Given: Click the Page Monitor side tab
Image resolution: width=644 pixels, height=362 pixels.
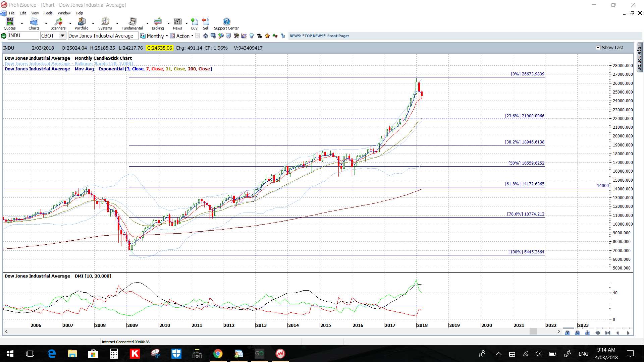Looking at the screenshot, I should pyautogui.click(x=640, y=57).
